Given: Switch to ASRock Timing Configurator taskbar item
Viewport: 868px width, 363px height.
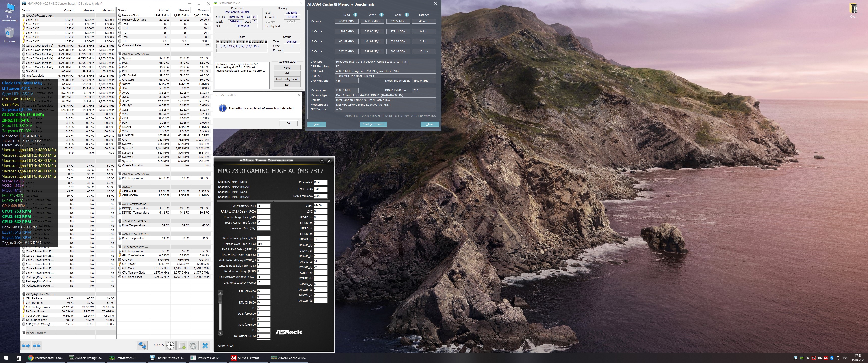Looking at the screenshot, I should [86, 358].
